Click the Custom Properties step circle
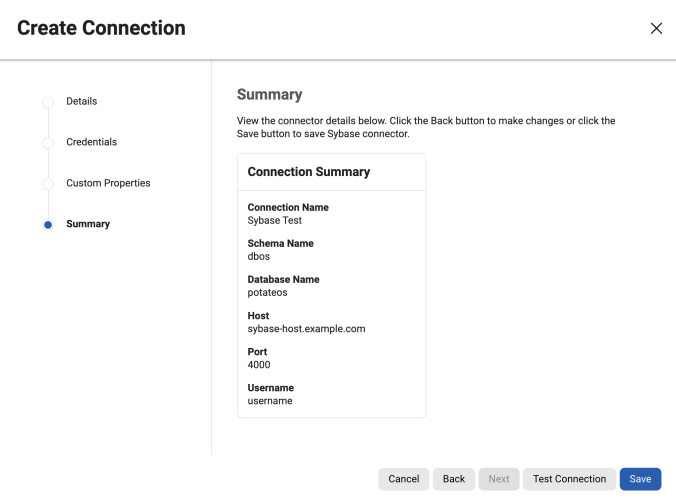The width and height of the screenshot is (676, 500). click(48, 184)
